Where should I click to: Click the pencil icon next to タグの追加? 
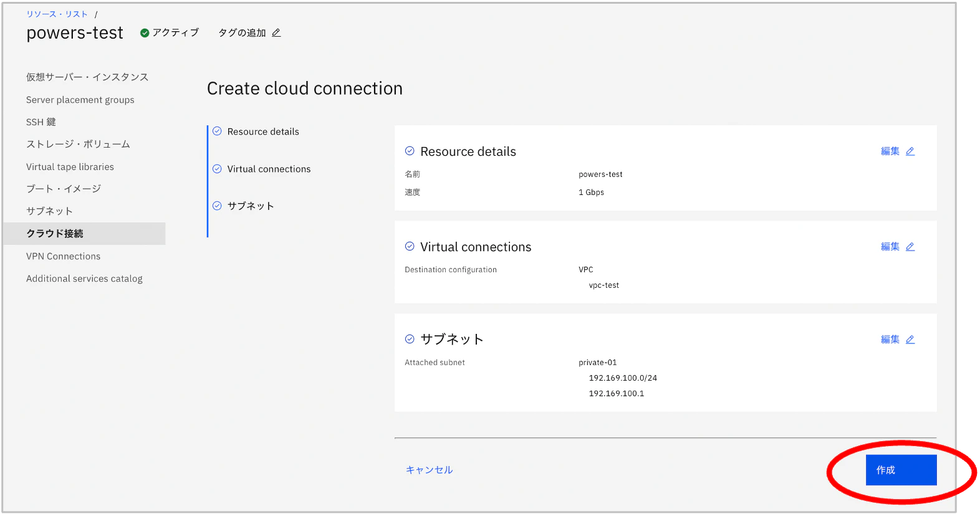[276, 32]
